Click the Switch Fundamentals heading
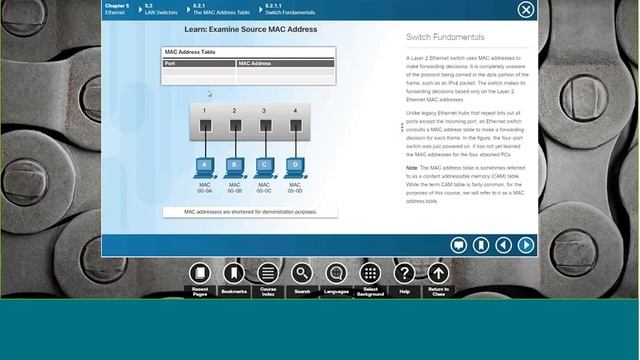Screen dimensions: 640x360 [445, 37]
